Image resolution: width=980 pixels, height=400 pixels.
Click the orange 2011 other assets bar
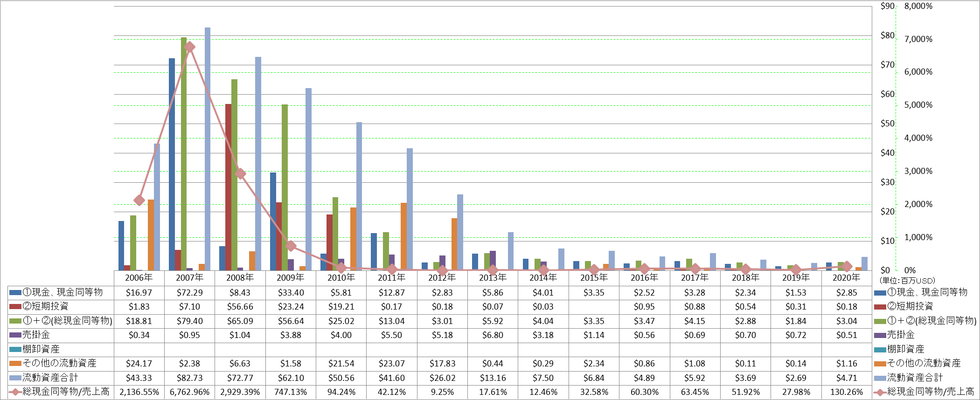403,236
